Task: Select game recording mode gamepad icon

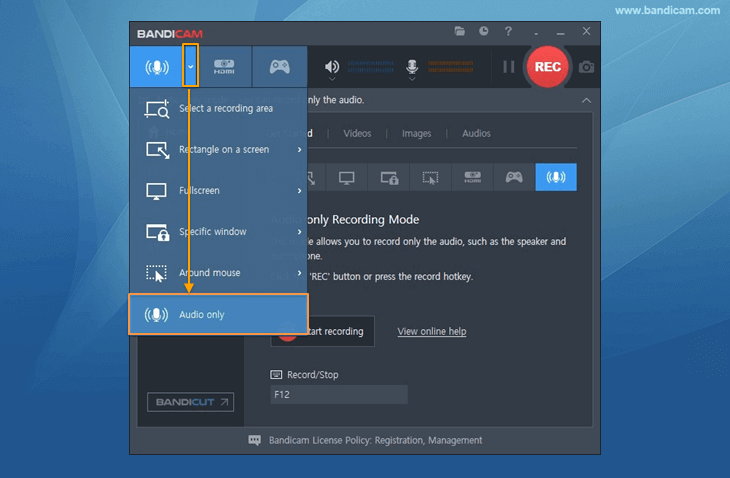Action: 280,67
